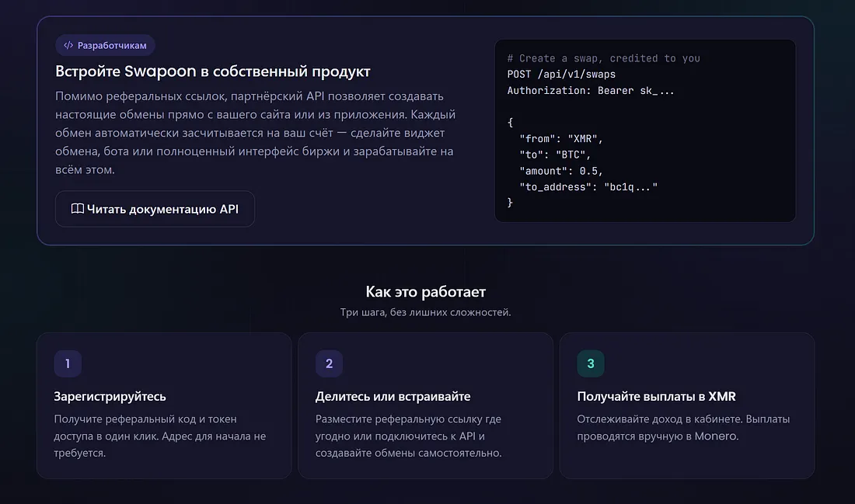Click the Получайте выплаты в XMR title
The height and width of the screenshot is (504, 855).
pyautogui.click(x=656, y=396)
